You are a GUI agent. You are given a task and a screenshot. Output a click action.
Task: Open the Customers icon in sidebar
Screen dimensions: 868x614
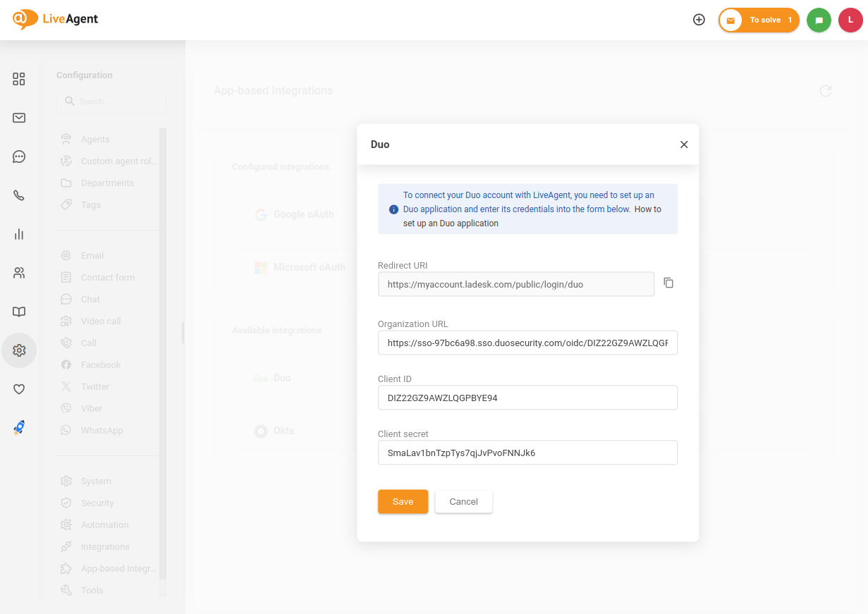[x=19, y=273]
